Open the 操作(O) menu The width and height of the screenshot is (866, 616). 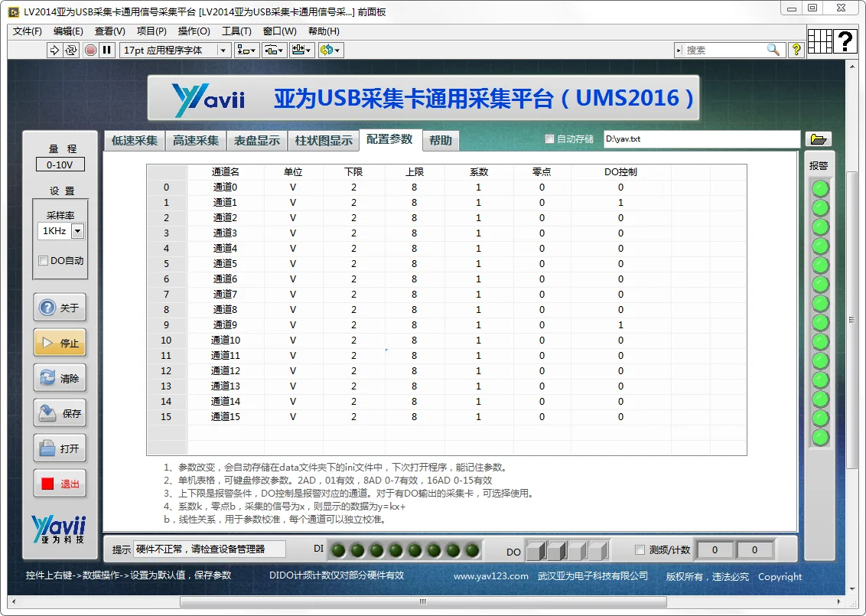point(194,31)
